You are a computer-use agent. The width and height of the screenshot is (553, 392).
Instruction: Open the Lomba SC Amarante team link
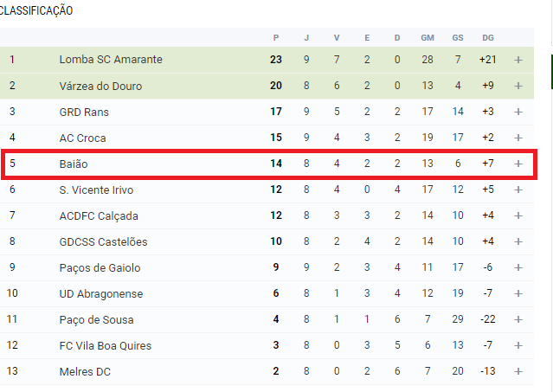tap(111, 60)
